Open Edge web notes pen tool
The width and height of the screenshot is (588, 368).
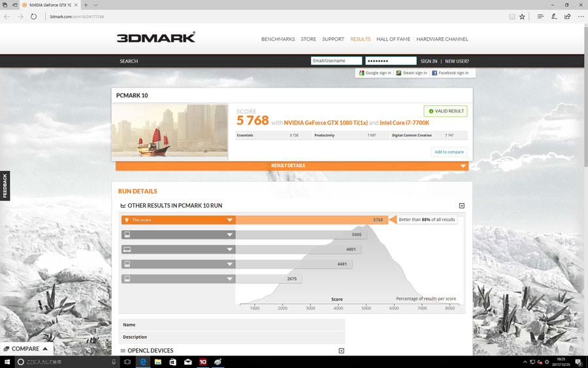pos(554,16)
